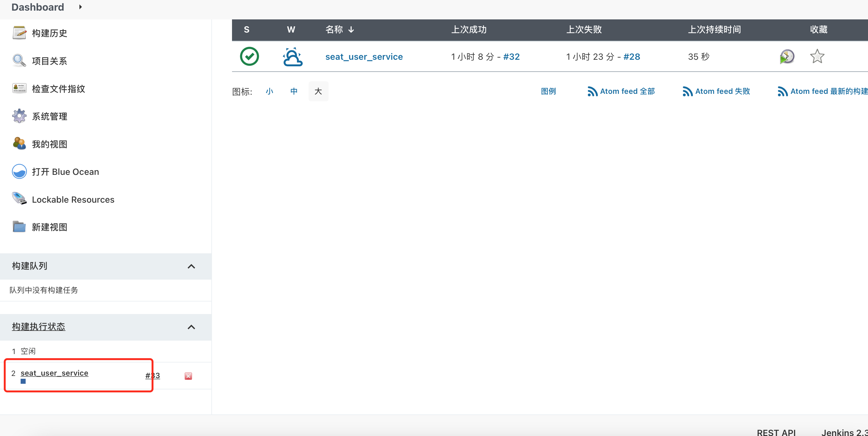The height and width of the screenshot is (436, 868).
Task: Set icon size to 中
Action: (x=294, y=91)
